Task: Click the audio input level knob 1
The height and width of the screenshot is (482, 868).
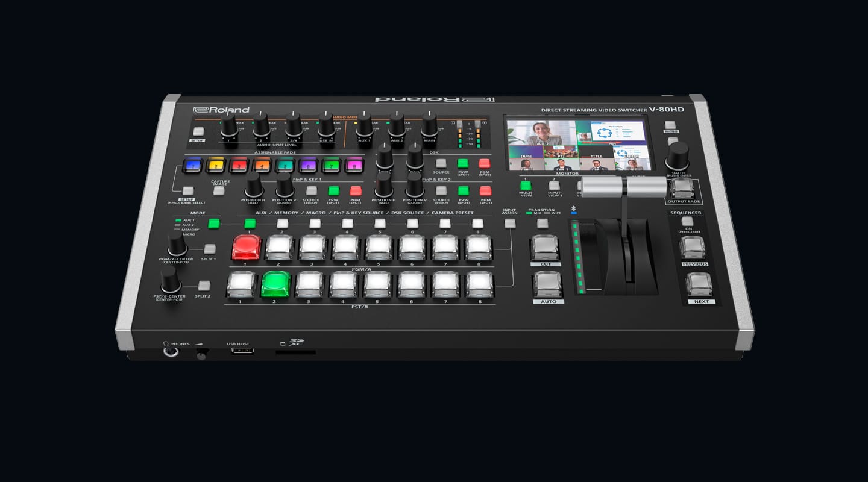Action: click(x=229, y=127)
